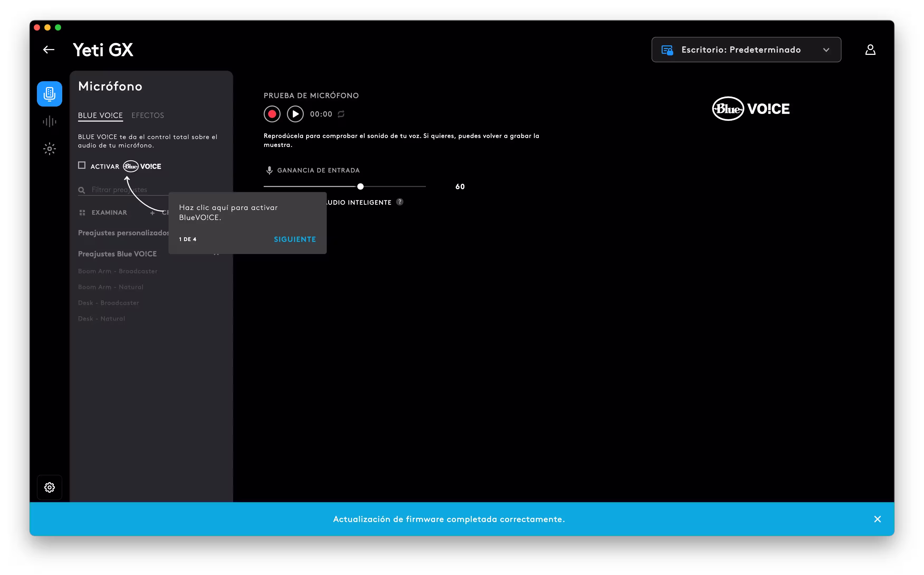Screen dimensions: 924x575
Task: Click the help icon beside Audio Inteligente
Action: click(400, 202)
